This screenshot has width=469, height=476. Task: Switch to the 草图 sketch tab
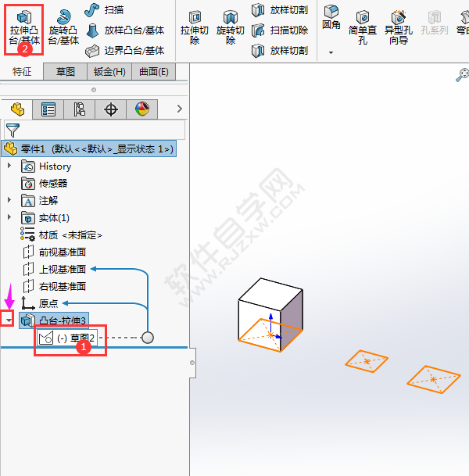tap(65, 72)
